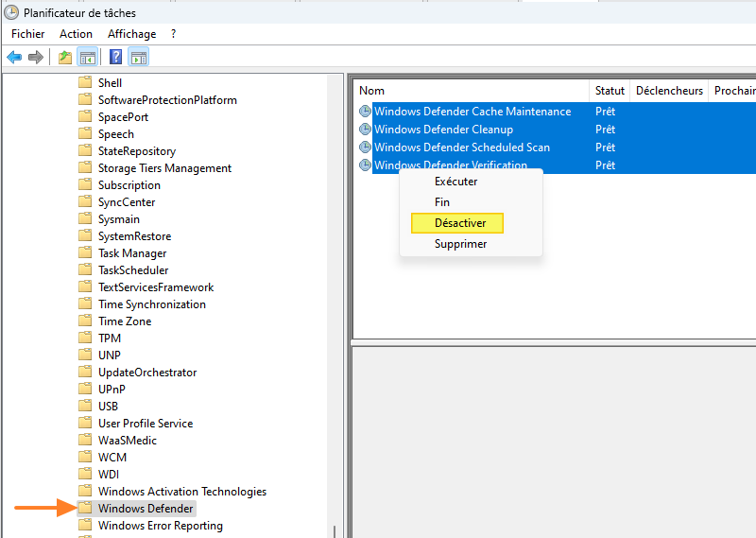Open the Affichage menu
Viewport: 756px width, 538px height.
tap(131, 34)
